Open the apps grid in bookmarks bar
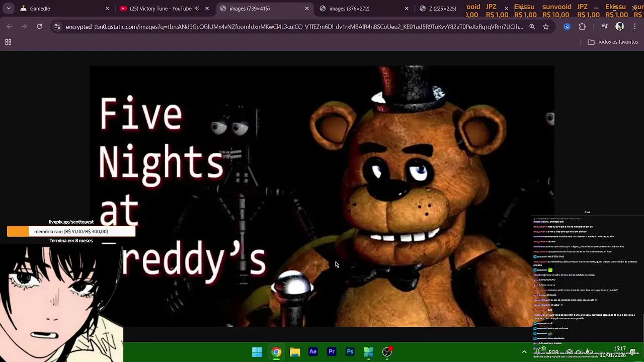Viewport: 644px width, 362px height. click(x=8, y=42)
